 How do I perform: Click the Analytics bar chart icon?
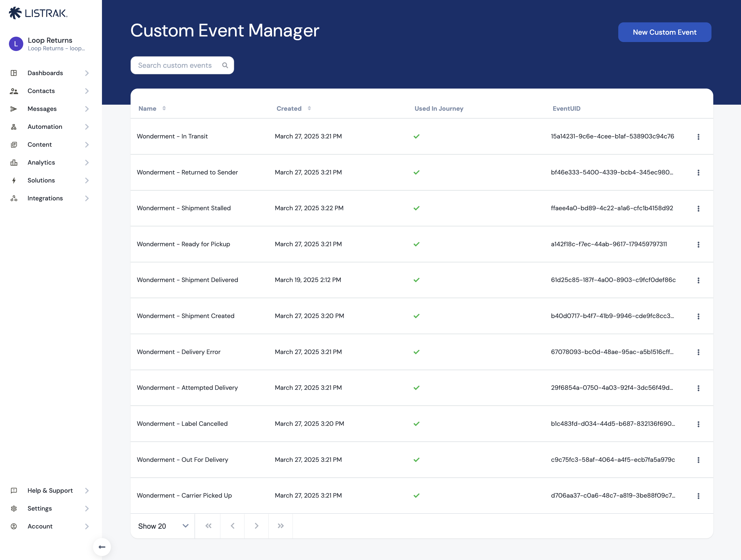click(14, 163)
